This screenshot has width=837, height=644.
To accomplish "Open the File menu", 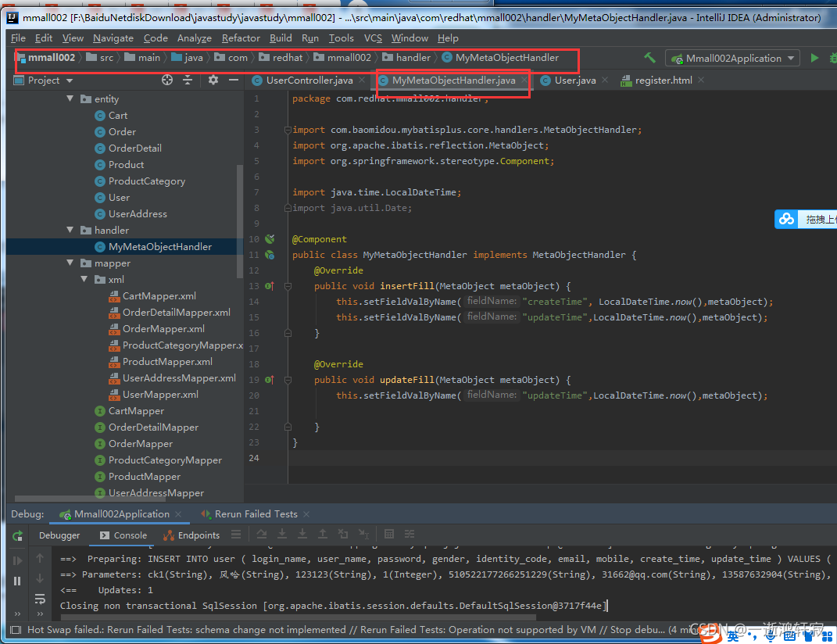I will point(18,38).
